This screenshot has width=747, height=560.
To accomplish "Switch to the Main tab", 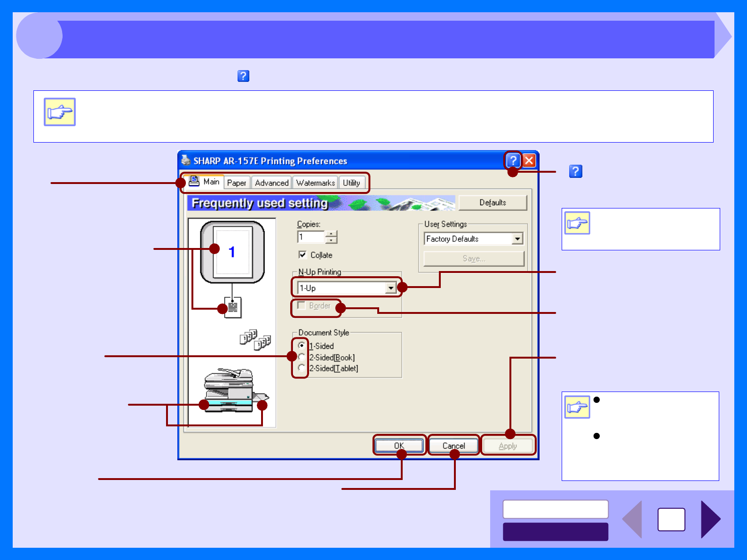I will click(204, 182).
